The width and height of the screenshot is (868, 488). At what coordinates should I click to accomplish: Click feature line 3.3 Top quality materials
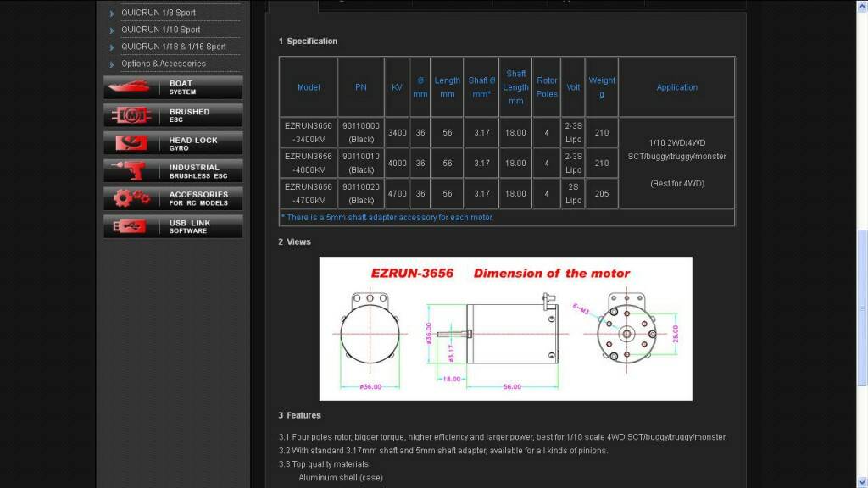point(325,464)
